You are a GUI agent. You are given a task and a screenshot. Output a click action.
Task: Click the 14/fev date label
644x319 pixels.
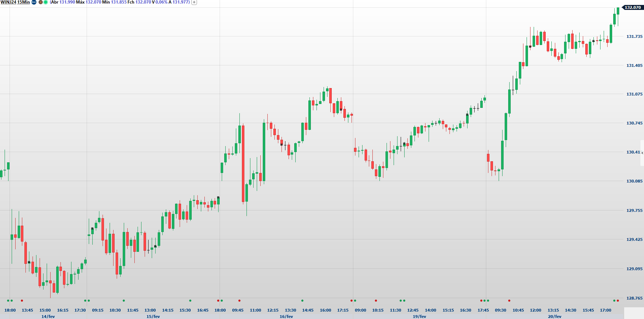pyautogui.click(x=48, y=316)
